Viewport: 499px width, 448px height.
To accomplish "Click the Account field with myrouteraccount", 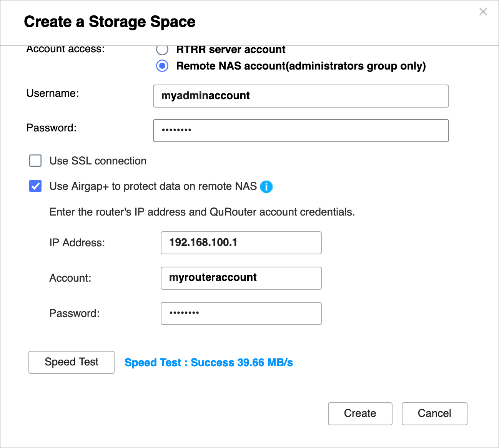I will click(241, 278).
